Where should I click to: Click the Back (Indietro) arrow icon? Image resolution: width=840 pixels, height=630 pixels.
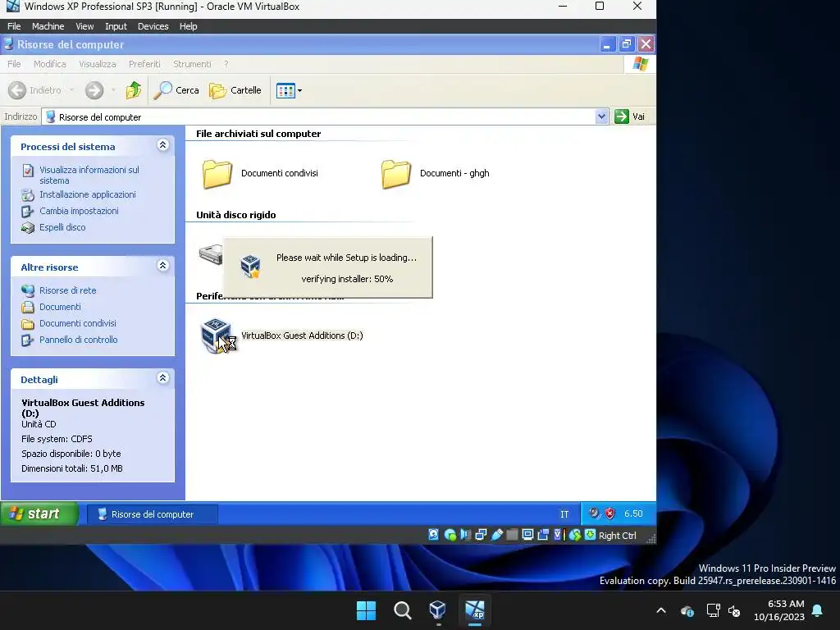pos(17,90)
